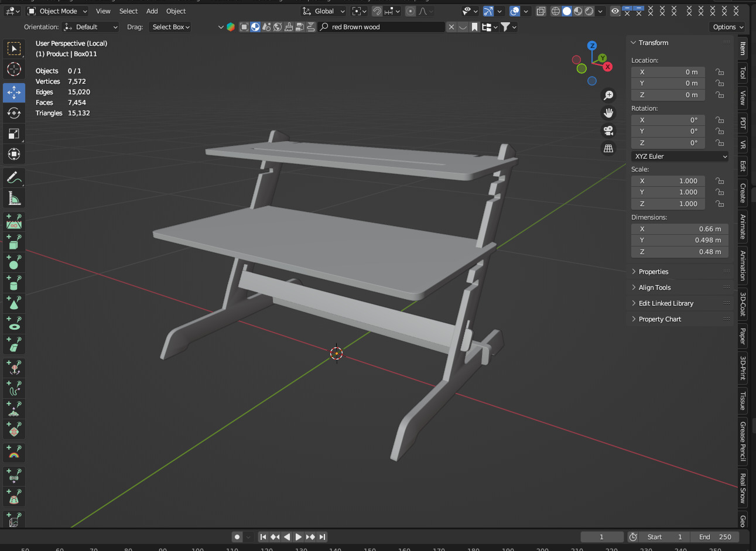Toggle camera view icon
The width and height of the screenshot is (756, 551).
[608, 131]
